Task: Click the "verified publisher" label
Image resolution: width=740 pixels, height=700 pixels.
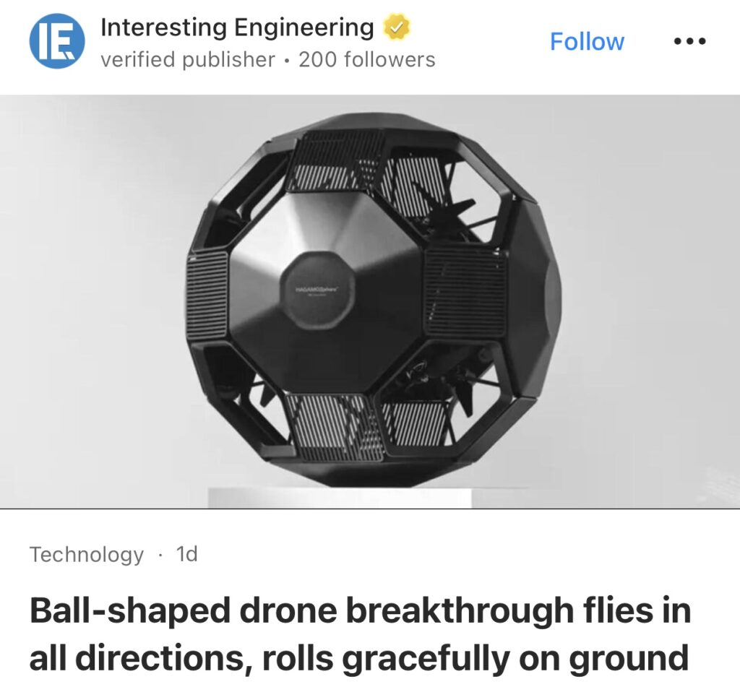Action: click(188, 60)
